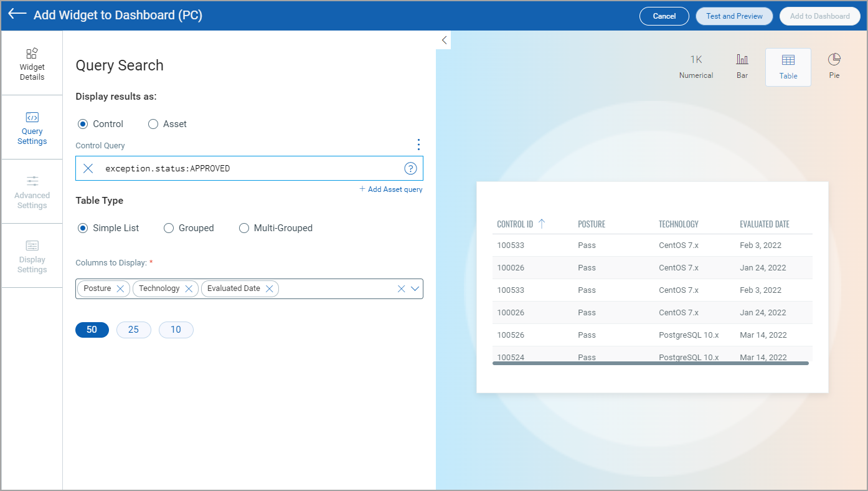Select the Bar chart widget type
This screenshot has width=868, height=491.
[742, 65]
